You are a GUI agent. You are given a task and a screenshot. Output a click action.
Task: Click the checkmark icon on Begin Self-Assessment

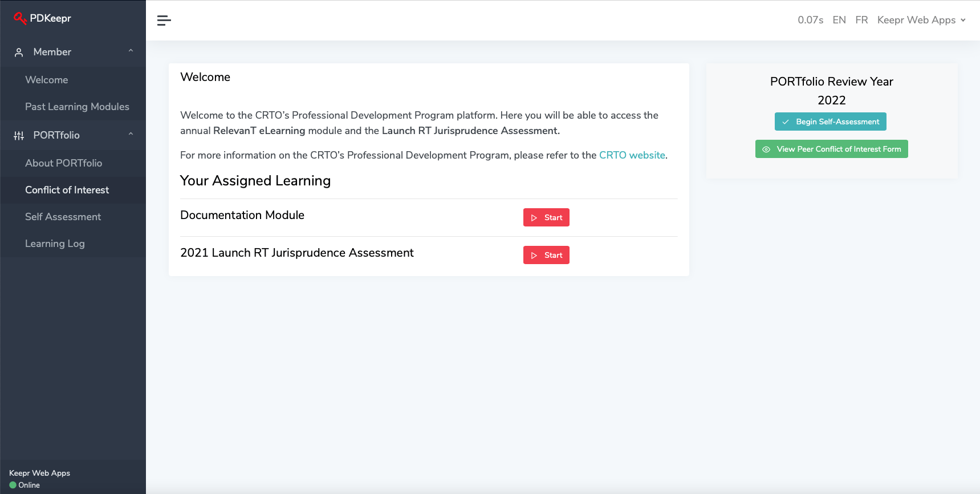[x=786, y=122]
